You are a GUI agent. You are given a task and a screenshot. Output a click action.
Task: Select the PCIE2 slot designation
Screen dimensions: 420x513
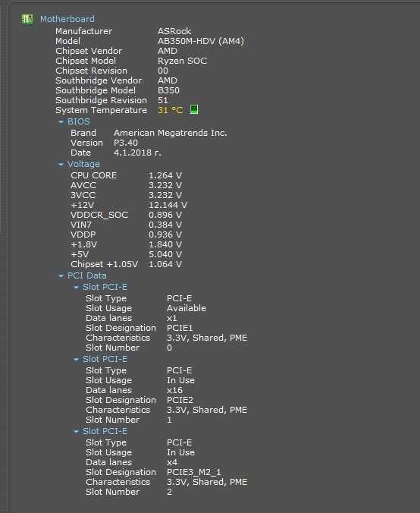(180, 400)
